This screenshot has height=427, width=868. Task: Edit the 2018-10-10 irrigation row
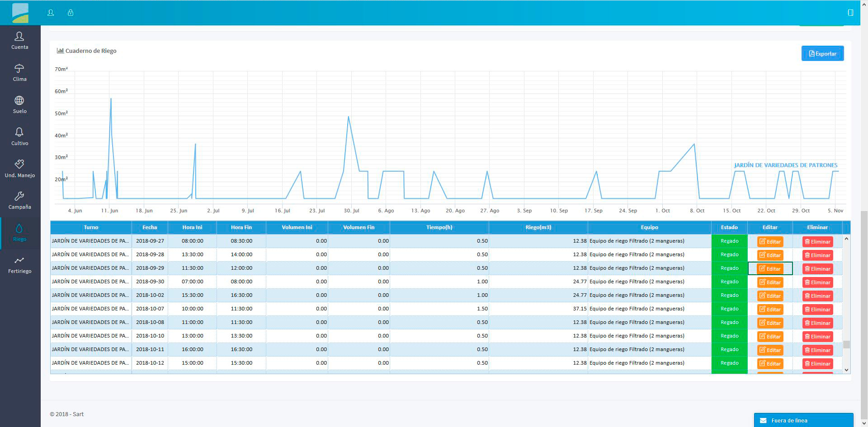[x=770, y=337]
